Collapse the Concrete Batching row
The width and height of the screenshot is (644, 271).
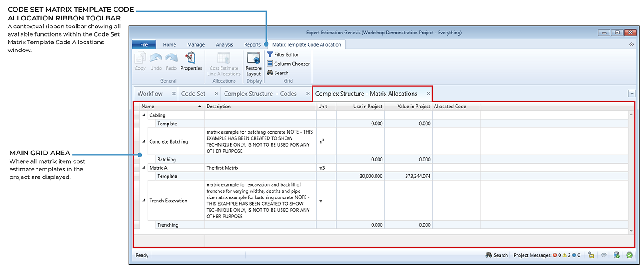144,141
